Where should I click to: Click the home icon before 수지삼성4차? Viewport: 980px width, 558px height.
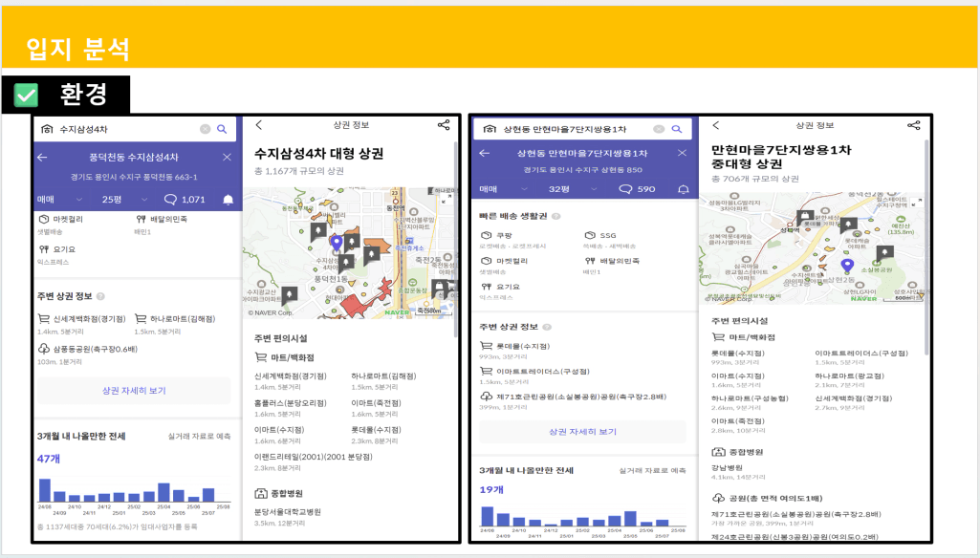tap(47, 129)
